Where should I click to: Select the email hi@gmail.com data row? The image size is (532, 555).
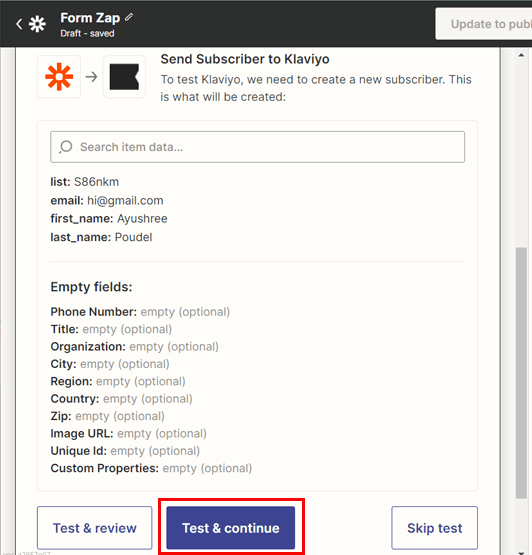point(107,200)
